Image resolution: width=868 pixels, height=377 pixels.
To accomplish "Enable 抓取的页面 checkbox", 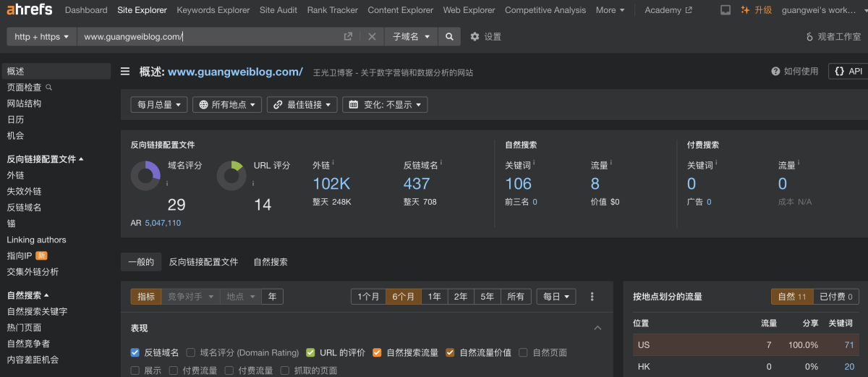I will pos(284,370).
